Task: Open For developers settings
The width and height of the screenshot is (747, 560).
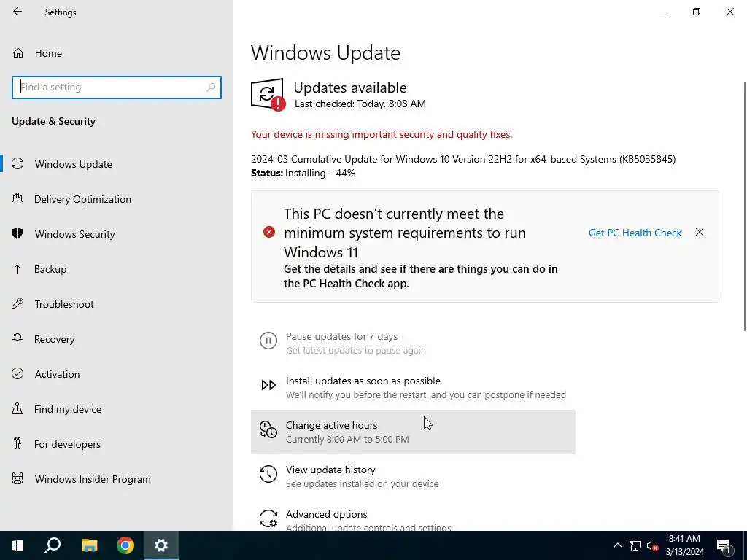Action: coord(117,444)
